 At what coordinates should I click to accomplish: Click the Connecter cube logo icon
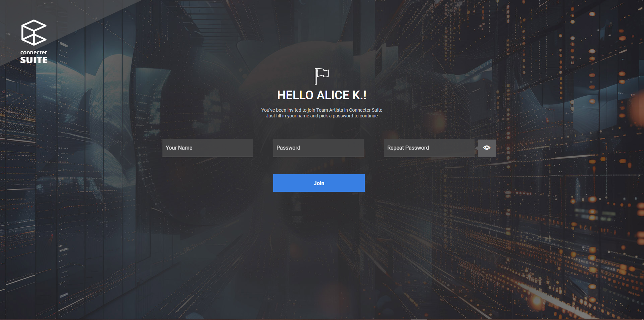[x=34, y=33]
